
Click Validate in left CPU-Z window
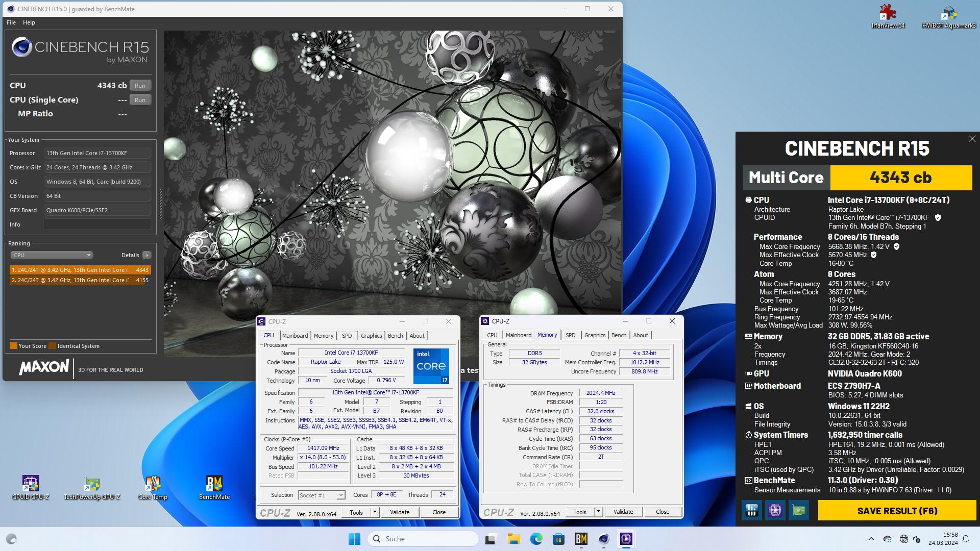pyautogui.click(x=400, y=512)
